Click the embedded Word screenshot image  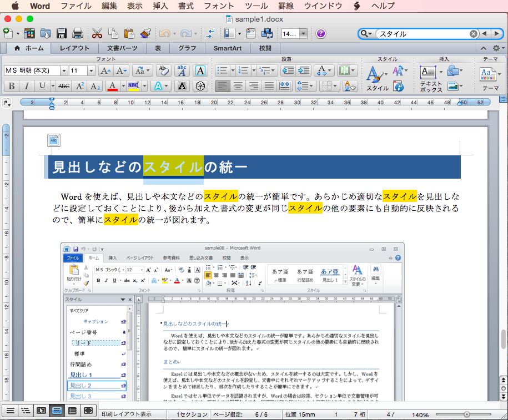[232, 322]
